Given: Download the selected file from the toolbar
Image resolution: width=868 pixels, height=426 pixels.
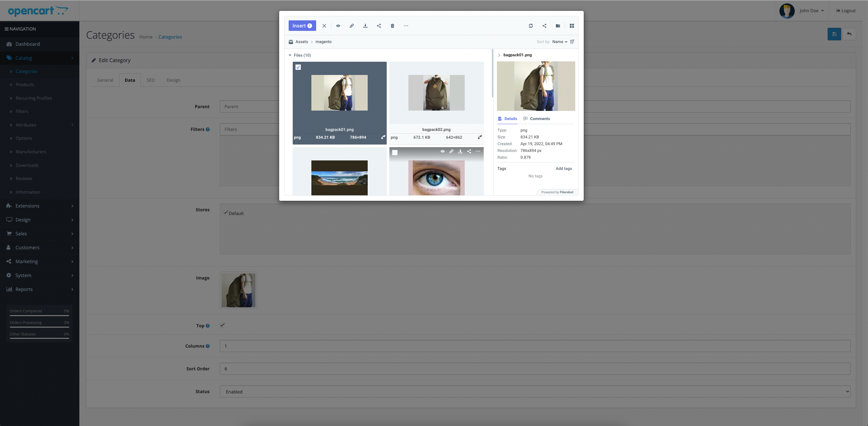Looking at the screenshot, I should tap(365, 26).
